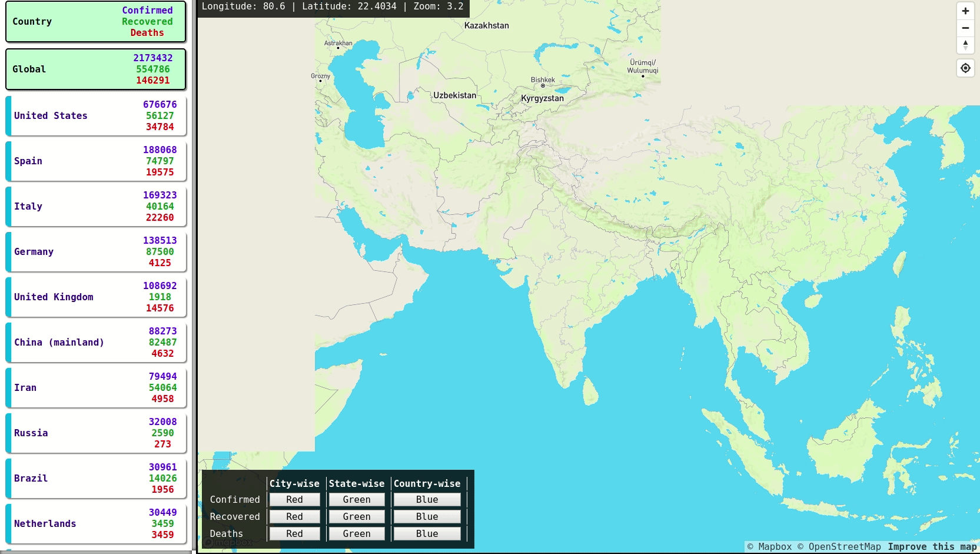Viewport: 980px width, 554px height.
Task: Open the Russia country card
Action: coord(96,433)
